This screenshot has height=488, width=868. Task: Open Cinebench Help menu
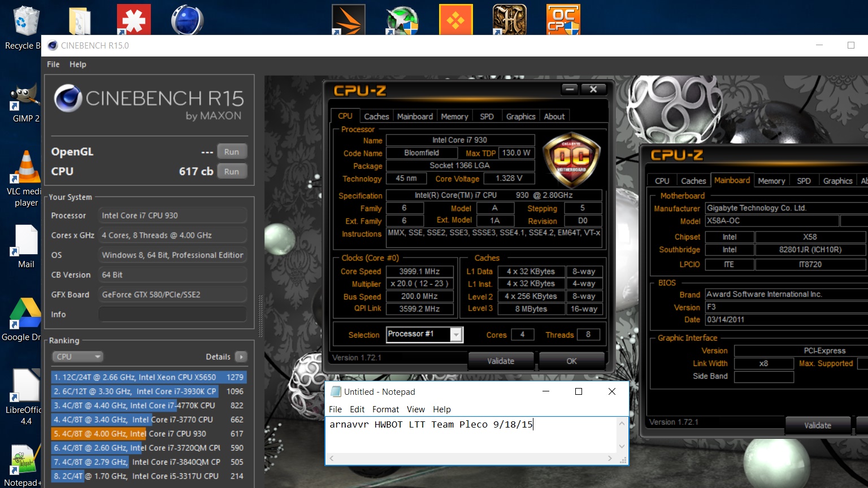pos(78,64)
